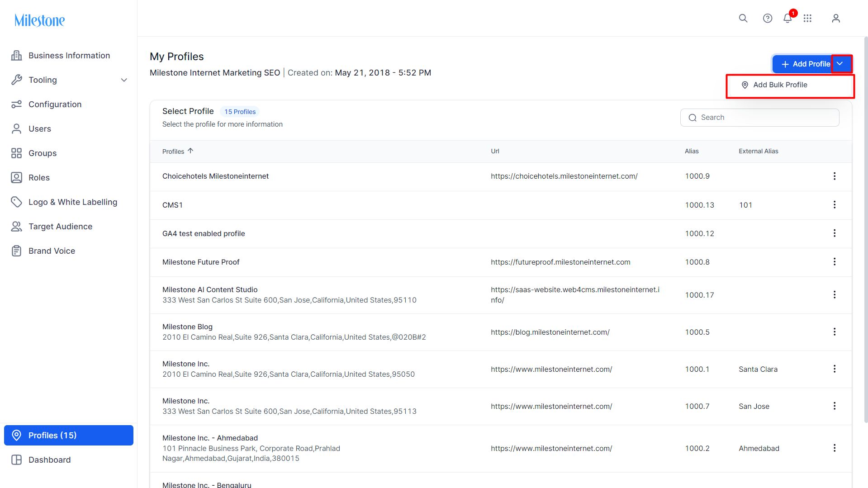Open saas-website.web4cms URL link
Image resolution: width=868 pixels, height=488 pixels.
(575, 294)
